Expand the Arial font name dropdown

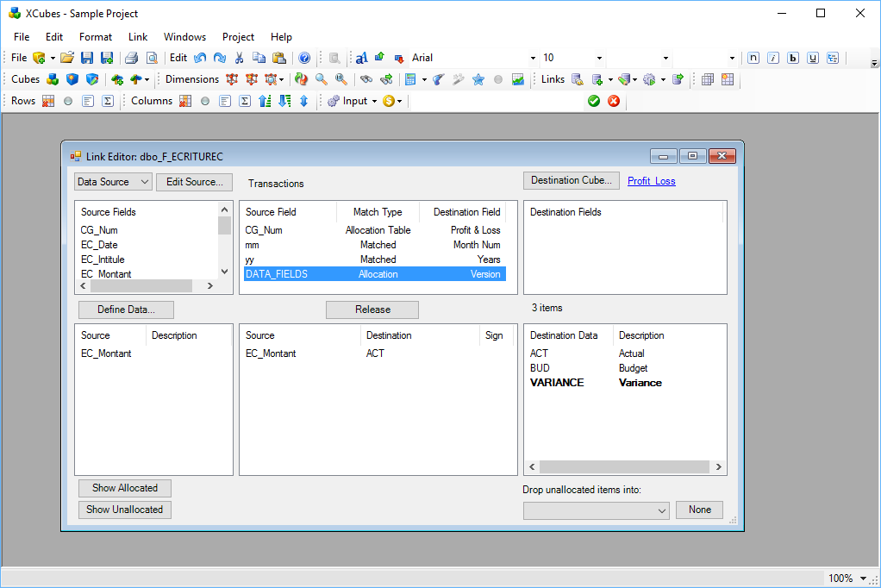point(533,58)
